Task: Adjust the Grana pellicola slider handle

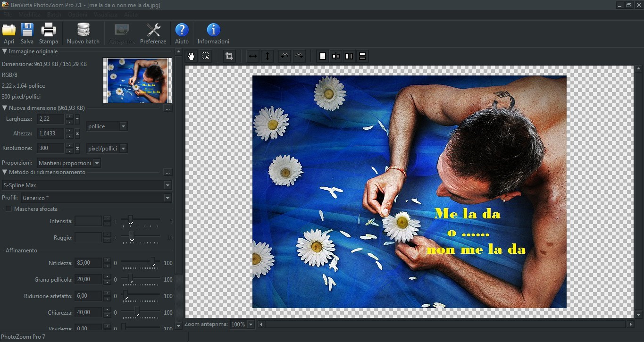Action: click(130, 279)
